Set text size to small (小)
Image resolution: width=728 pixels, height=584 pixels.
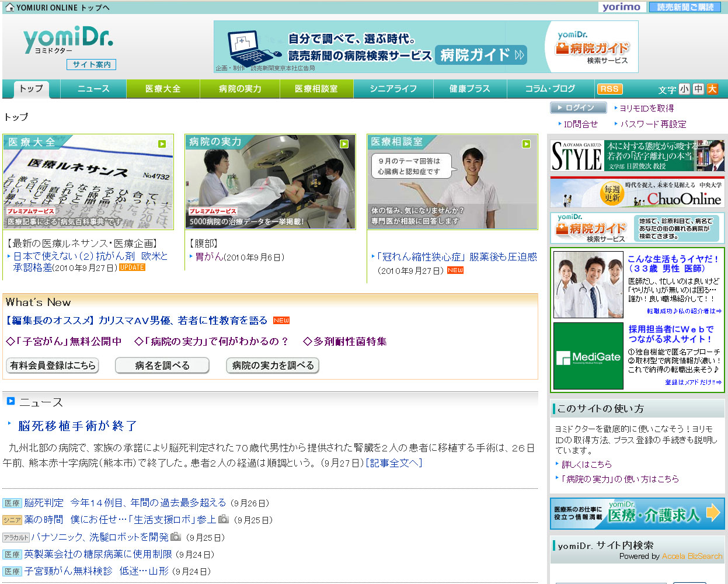click(x=684, y=89)
